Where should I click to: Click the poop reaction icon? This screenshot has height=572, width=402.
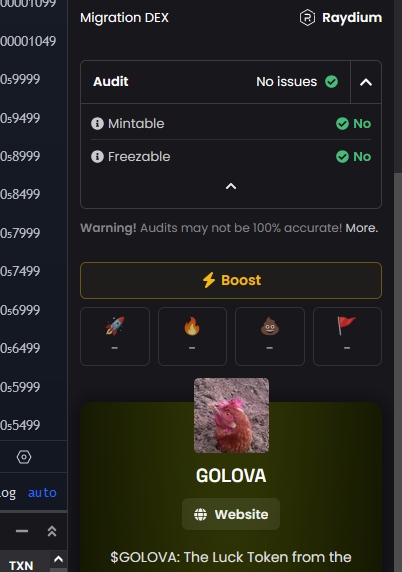click(270, 326)
